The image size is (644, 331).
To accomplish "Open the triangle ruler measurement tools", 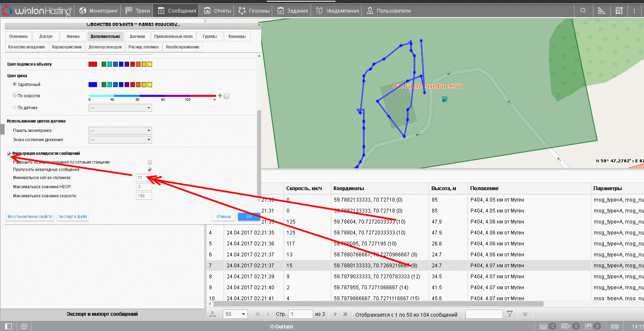I will pos(601,11).
